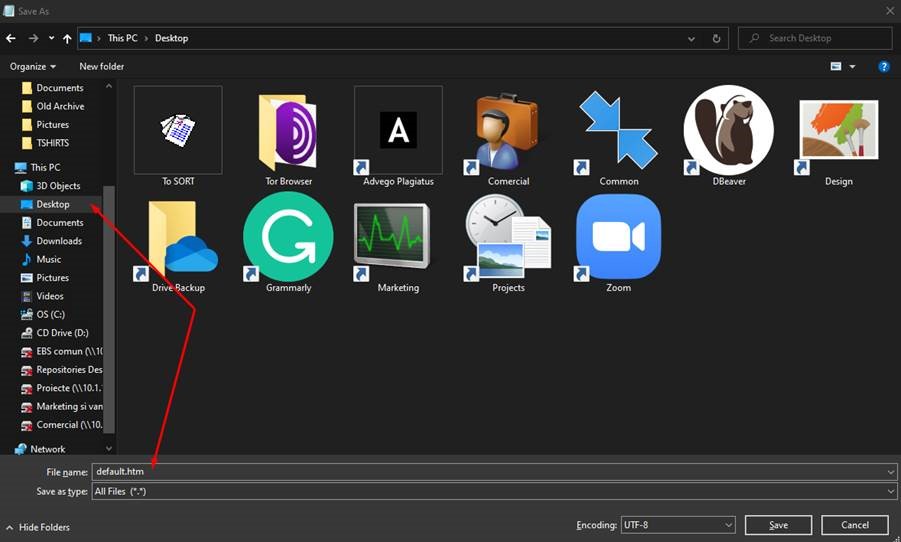Select Downloads in navigation pane

click(x=59, y=241)
